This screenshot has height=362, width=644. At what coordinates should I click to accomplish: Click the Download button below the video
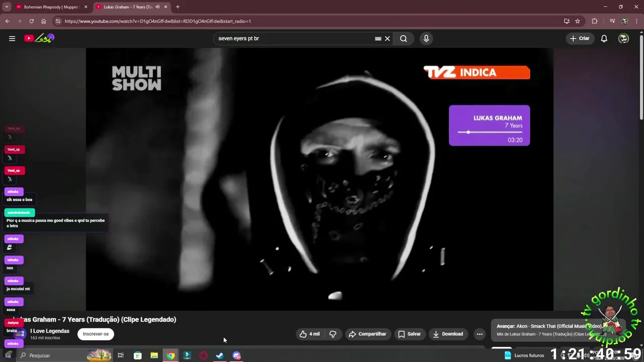coord(448,334)
